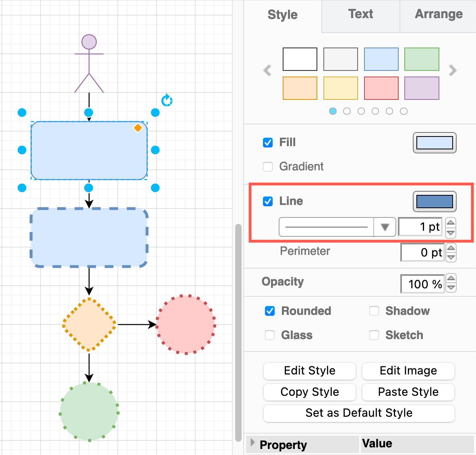The width and height of the screenshot is (476, 455).
Task: Enable the Sketch option
Action: (374, 335)
